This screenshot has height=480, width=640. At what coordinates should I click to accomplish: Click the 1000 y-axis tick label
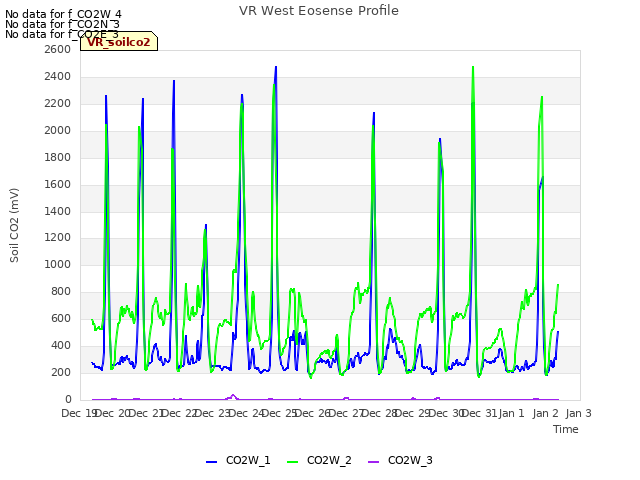pyautogui.click(x=58, y=264)
